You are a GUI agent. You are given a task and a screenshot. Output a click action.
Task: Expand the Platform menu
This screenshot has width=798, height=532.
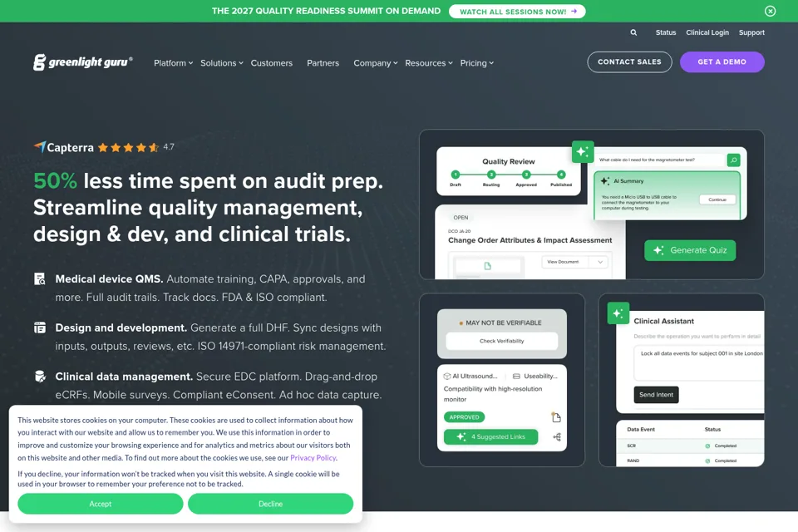pos(174,63)
